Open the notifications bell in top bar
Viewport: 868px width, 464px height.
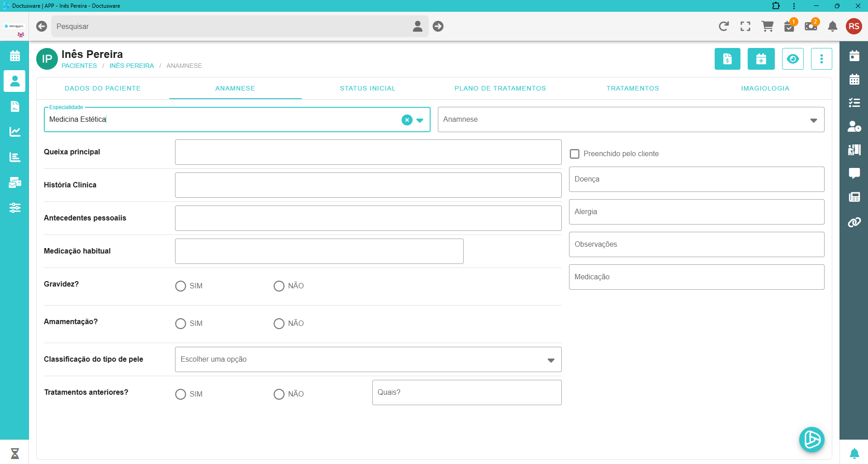(832, 26)
